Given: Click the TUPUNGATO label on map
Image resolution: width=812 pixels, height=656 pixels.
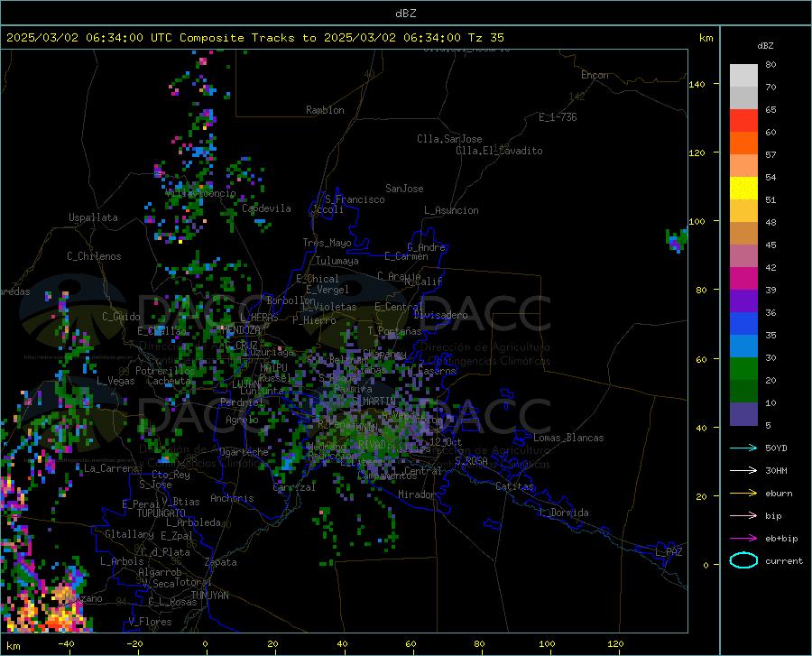Looking at the screenshot, I should click(x=161, y=513).
